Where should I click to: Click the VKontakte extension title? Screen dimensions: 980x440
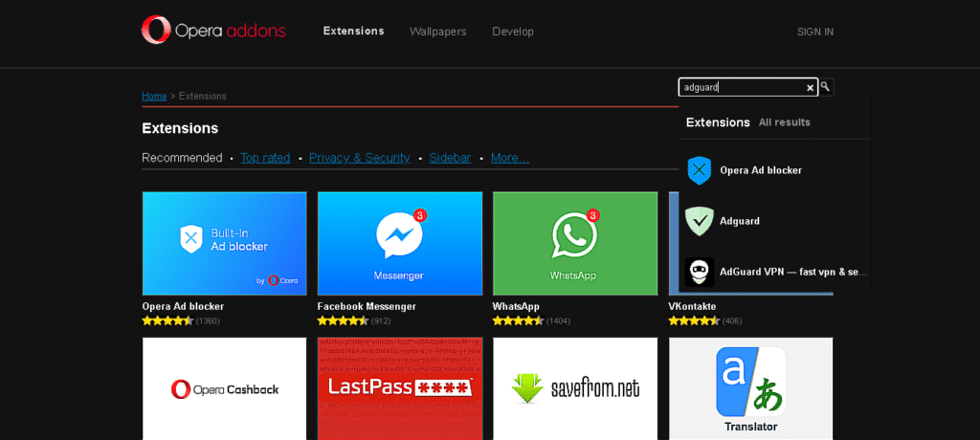[x=693, y=307]
